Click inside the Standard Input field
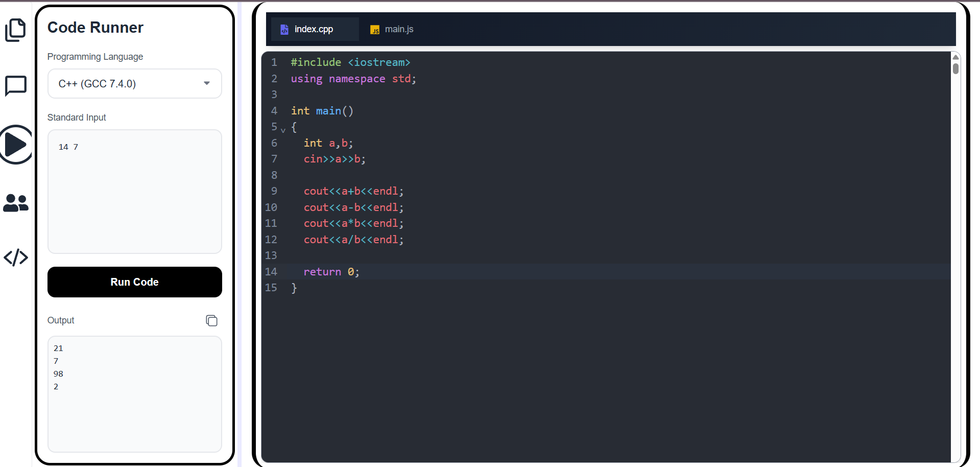 [134, 192]
